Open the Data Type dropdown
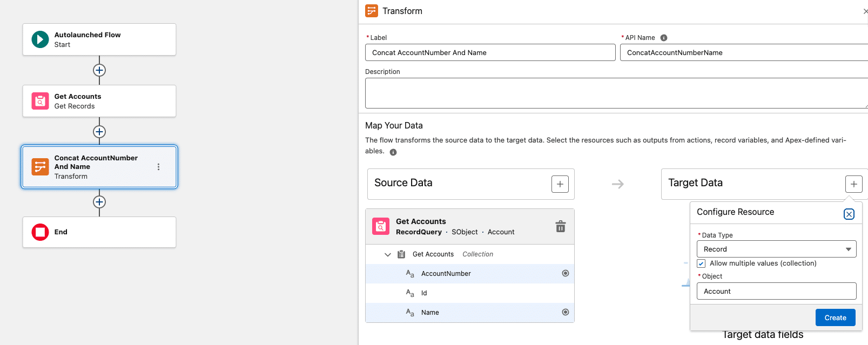The height and width of the screenshot is (345, 868). (776, 249)
